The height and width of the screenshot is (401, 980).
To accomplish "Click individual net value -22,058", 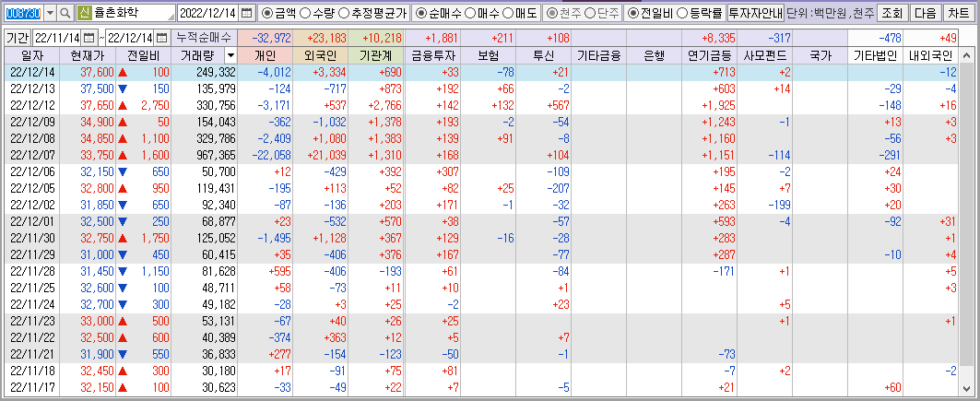I will point(266,154).
